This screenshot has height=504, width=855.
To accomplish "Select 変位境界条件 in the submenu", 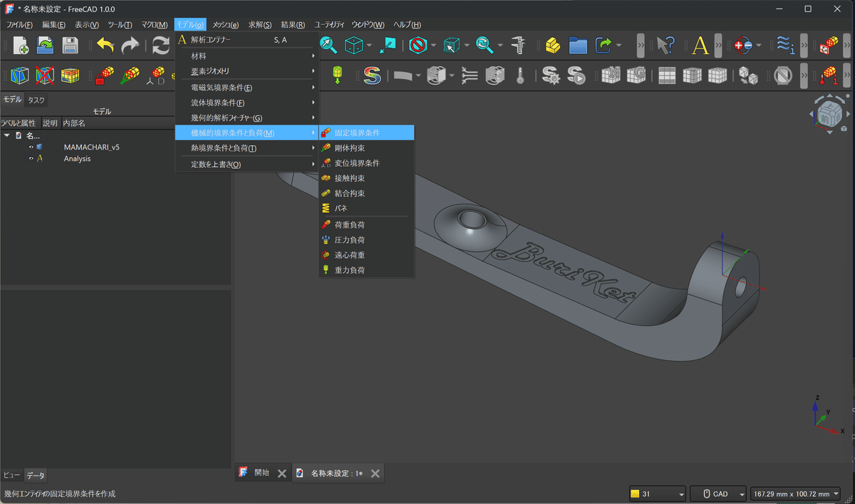I will click(366, 163).
